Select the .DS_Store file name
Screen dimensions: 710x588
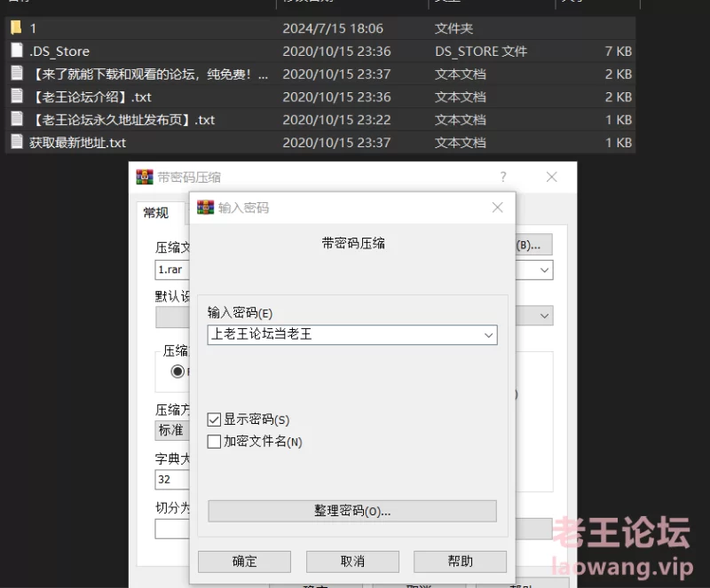click(59, 51)
